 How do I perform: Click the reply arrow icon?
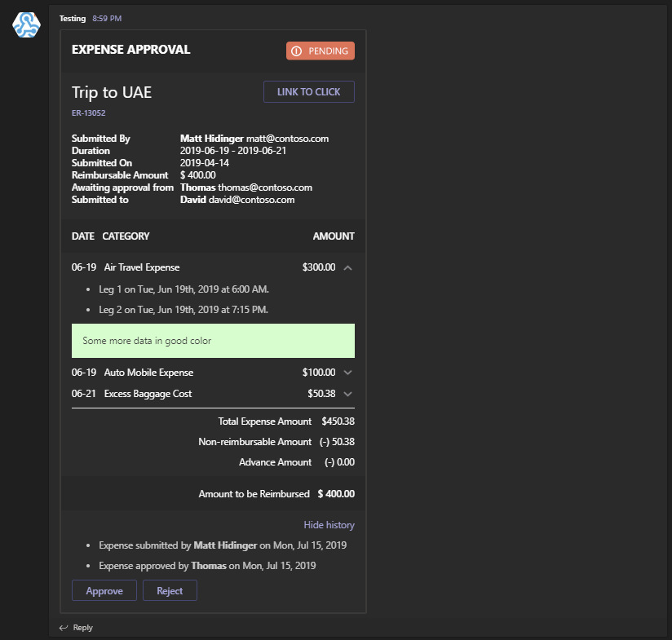coord(62,627)
